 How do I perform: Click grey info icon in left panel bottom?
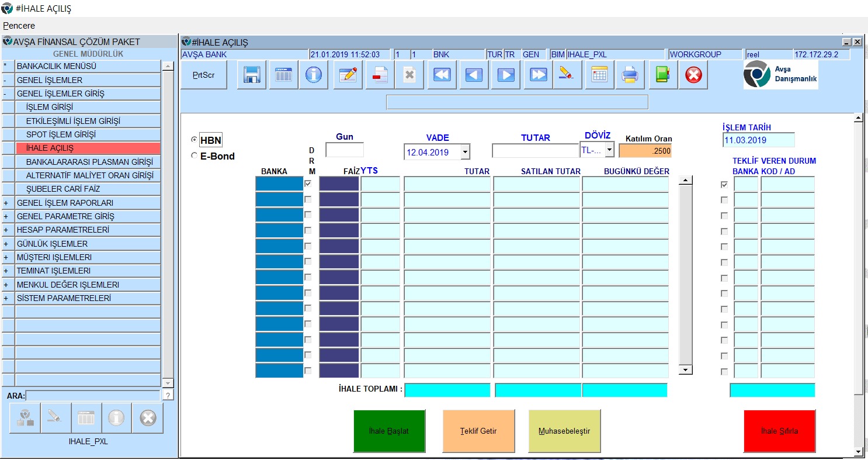coord(116,417)
